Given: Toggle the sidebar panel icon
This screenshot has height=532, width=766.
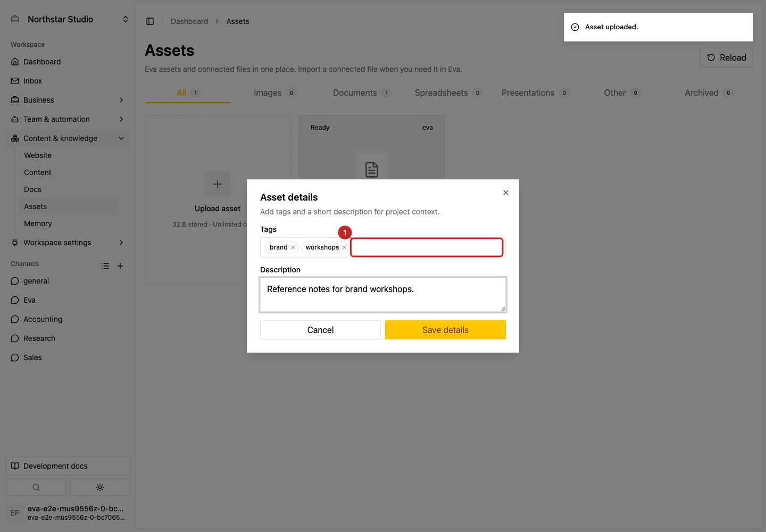Looking at the screenshot, I should (150, 21).
